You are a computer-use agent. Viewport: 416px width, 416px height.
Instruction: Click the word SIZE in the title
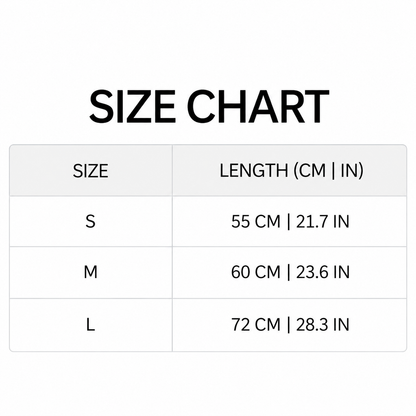pyautogui.click(x=132, y=107)
